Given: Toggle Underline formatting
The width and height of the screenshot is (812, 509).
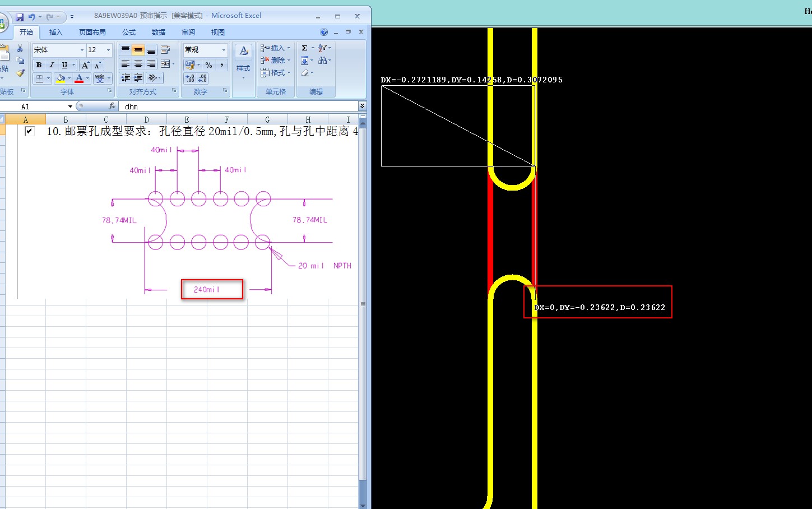Looking at the screenshot, I should [64, 65].
